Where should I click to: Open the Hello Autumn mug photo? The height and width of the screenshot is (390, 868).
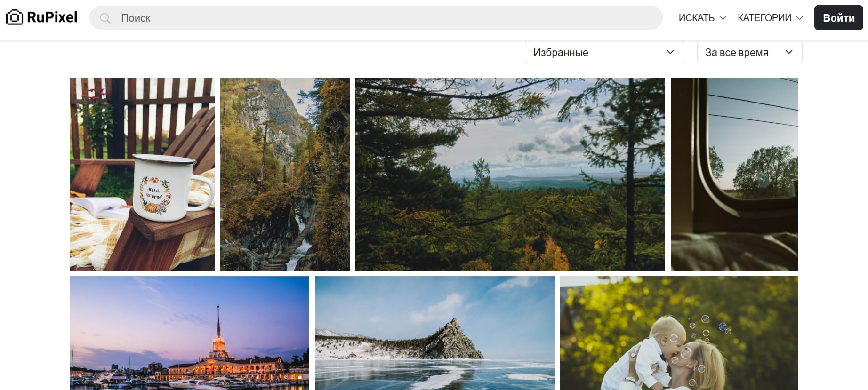coord(142,174)
